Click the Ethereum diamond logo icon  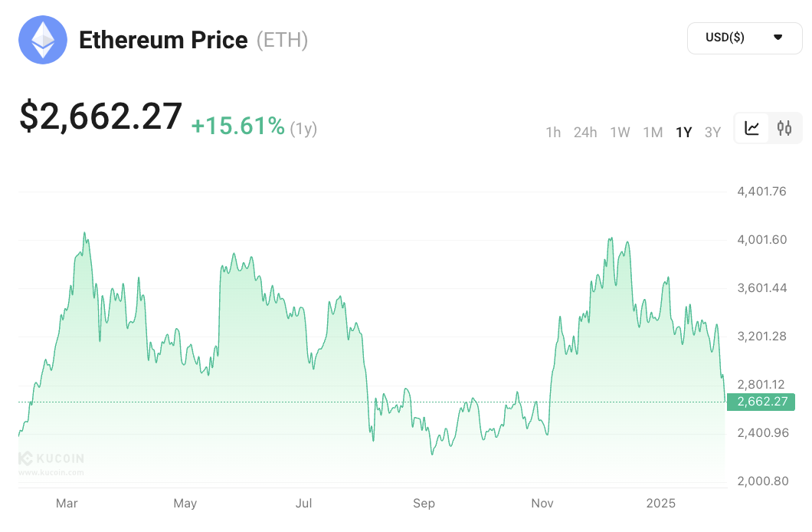[x=43, y=40]
